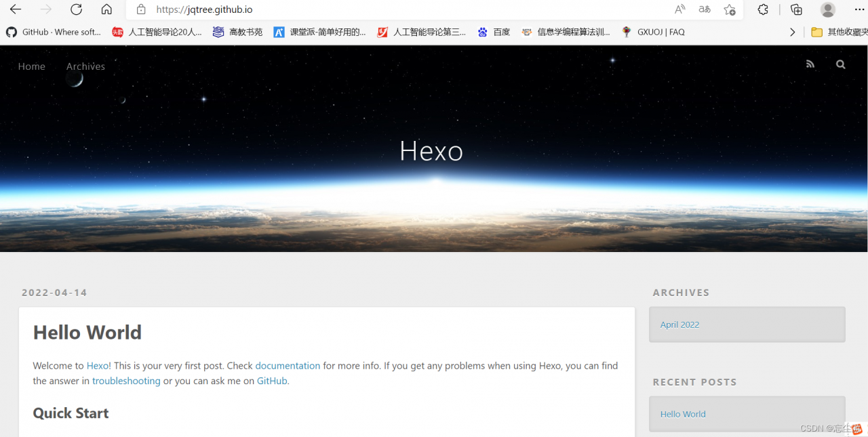Follow the troubleshooting link
The width and height of the screenshot is (868, 437).
[x=126, y=381]
